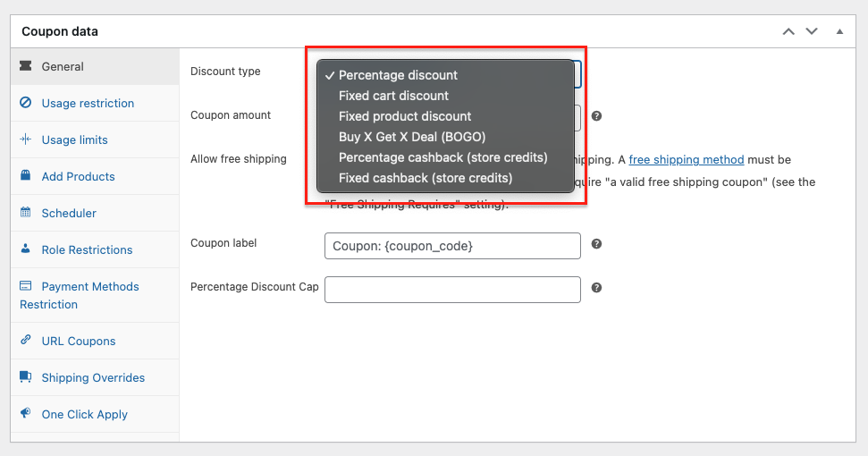868x456 pixels.
Task: Show help tooltip for Coupon amount
Action: 596,115
